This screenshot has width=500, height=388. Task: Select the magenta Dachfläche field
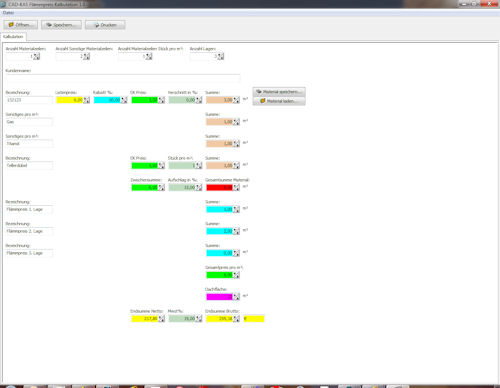(x=220, y=297)
